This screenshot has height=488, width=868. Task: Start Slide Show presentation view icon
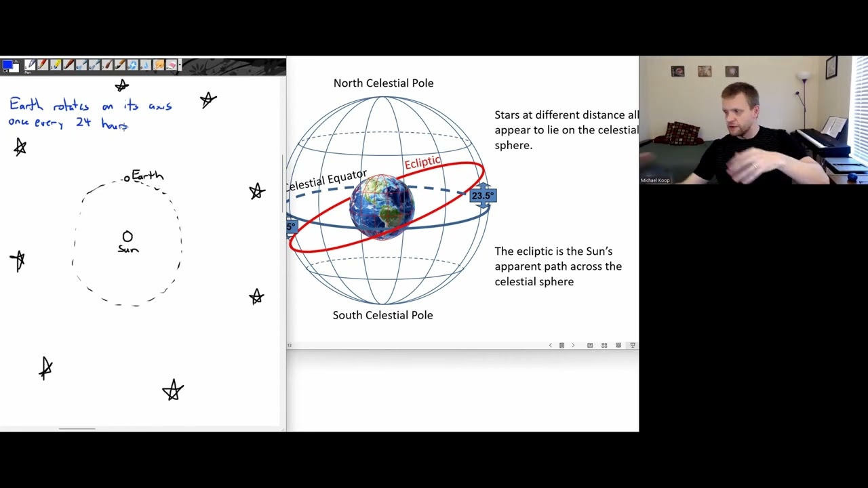pos(633,346)
